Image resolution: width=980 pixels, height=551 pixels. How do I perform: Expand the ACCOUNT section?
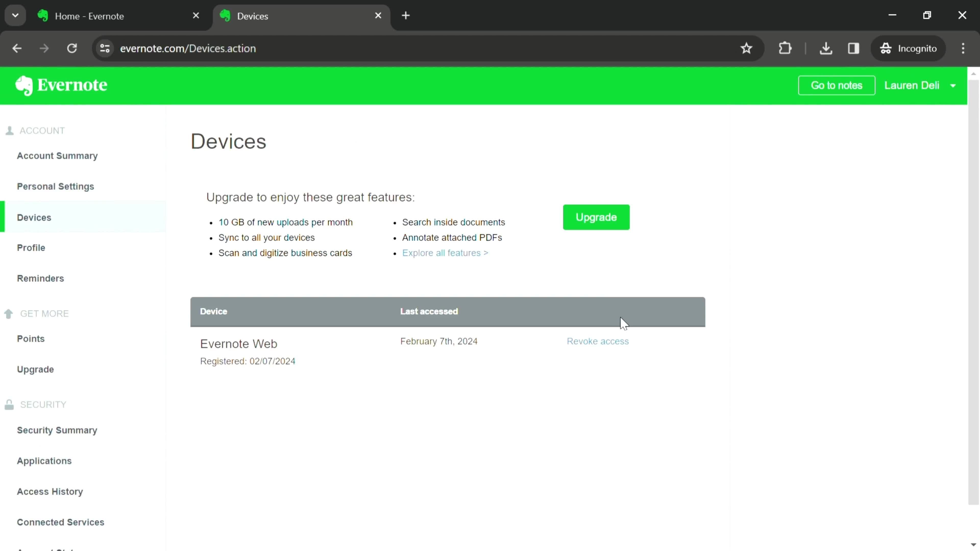click(x=42, y=131)
